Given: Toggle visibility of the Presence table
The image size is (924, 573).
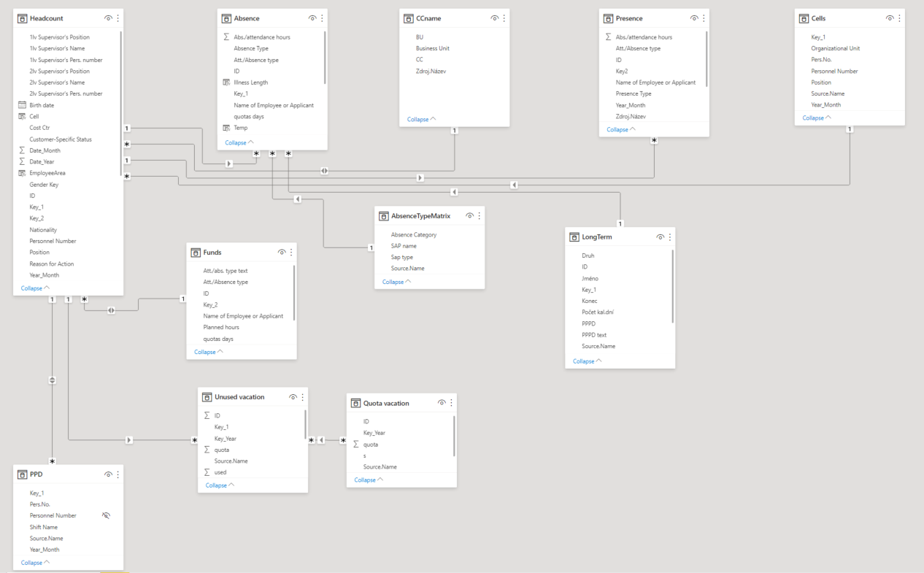Looking at the screenshot, I should [694, 18].
